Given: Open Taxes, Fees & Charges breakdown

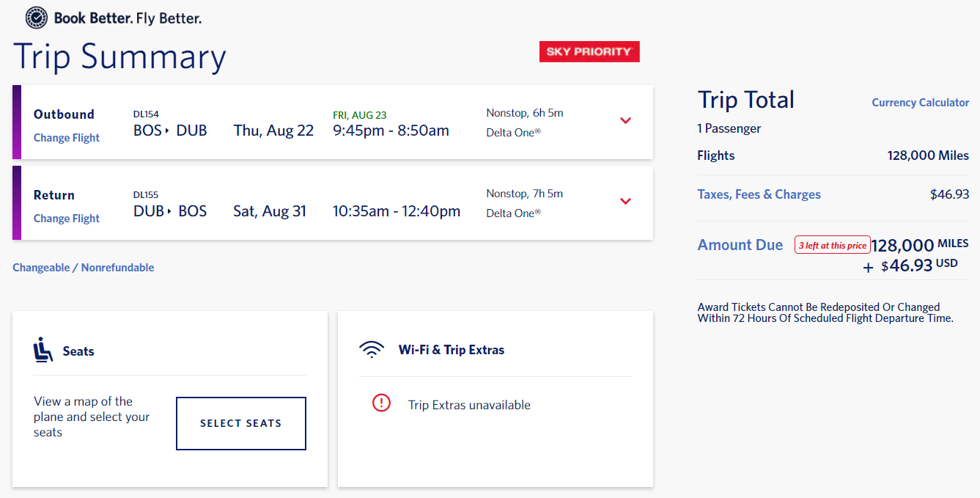Looking at the screenshot, I should [x=759, y=194].
